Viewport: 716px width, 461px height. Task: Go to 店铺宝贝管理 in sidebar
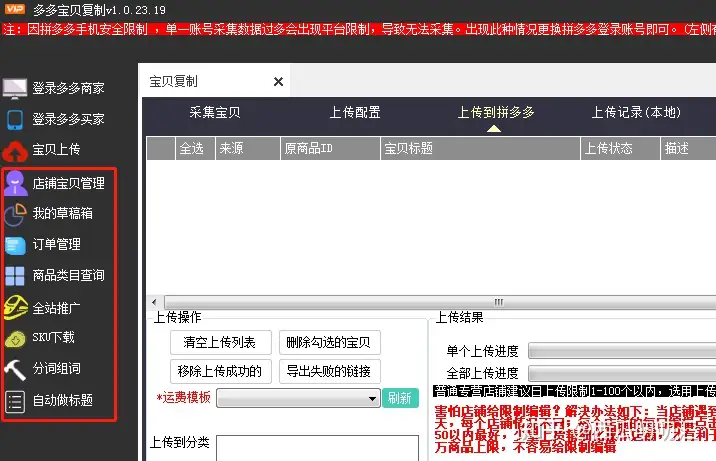pyautogui.click(x=68, y=183)
